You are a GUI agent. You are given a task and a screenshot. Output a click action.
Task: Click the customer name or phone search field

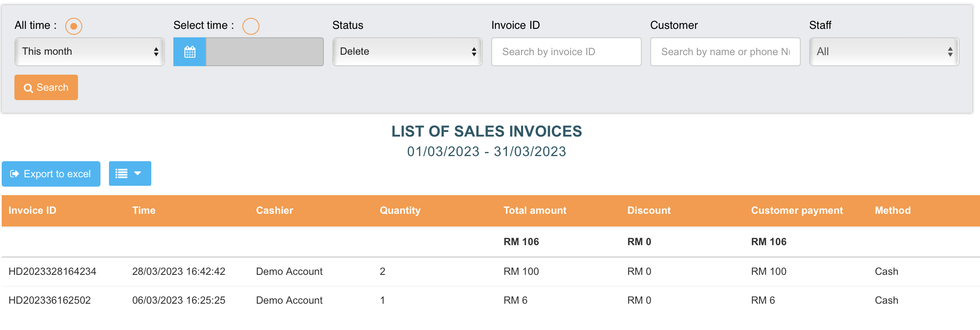pos(725,52)
